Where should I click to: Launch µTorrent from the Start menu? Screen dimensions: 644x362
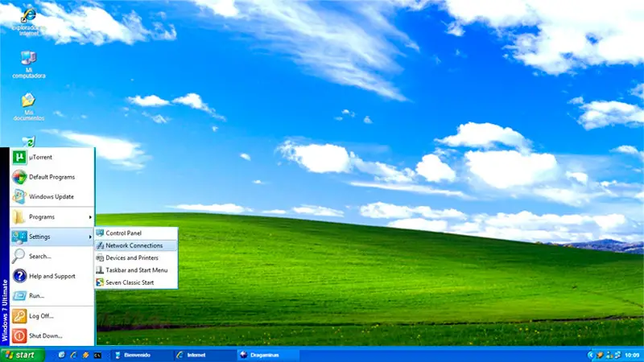(x=52, y=157)
